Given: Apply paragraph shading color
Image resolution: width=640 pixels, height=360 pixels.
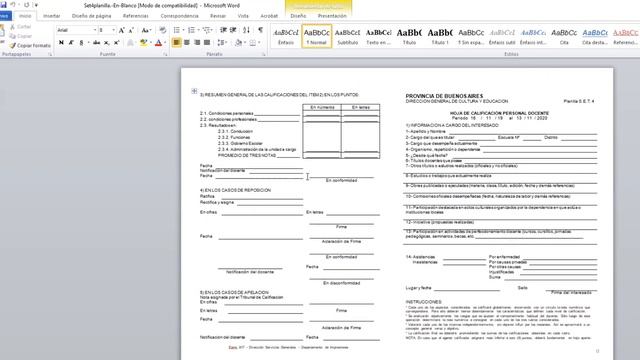Looking at the screenshot, I should tap(238, 42).
